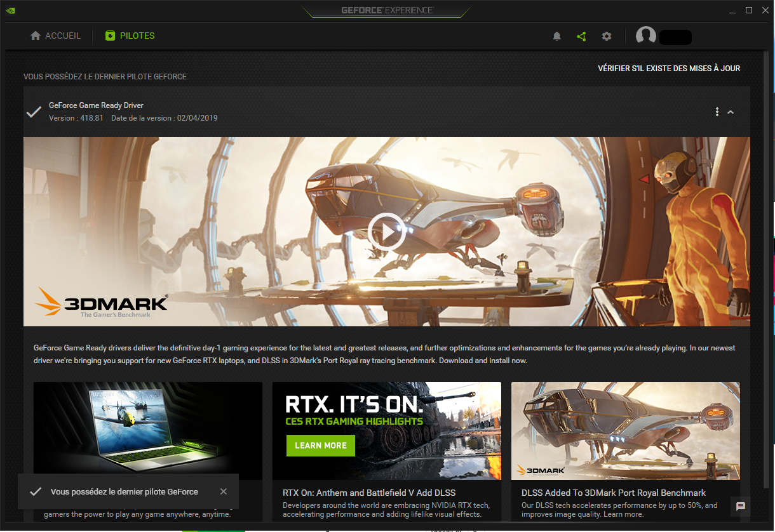Open the feedback chat bubble icon
The width and height of the screenshot is (775, 532).
[740, 506]
